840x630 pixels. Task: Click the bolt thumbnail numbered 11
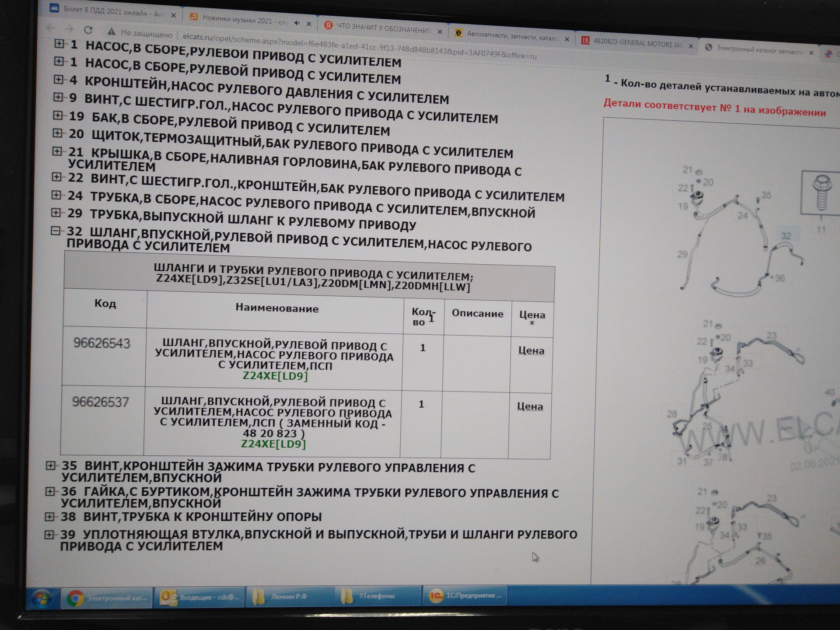point(821,192)
